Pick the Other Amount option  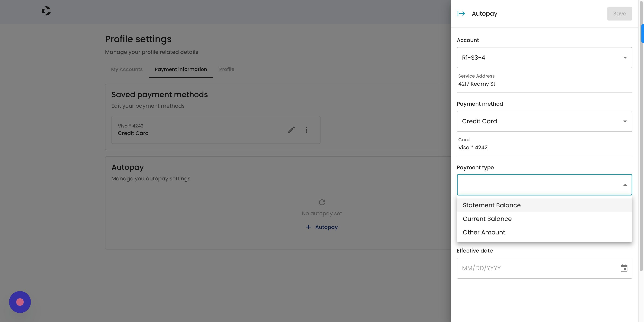click(484, 232)
